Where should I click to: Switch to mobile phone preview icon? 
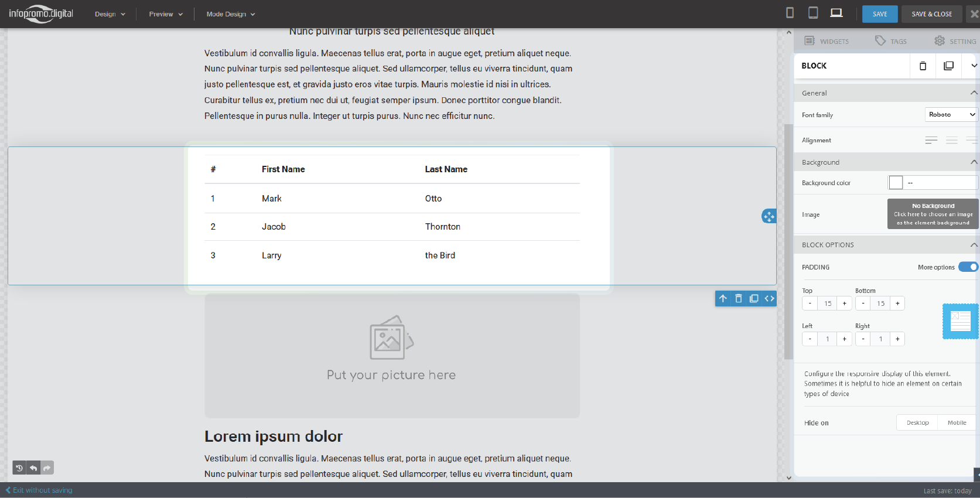(790, 13)
